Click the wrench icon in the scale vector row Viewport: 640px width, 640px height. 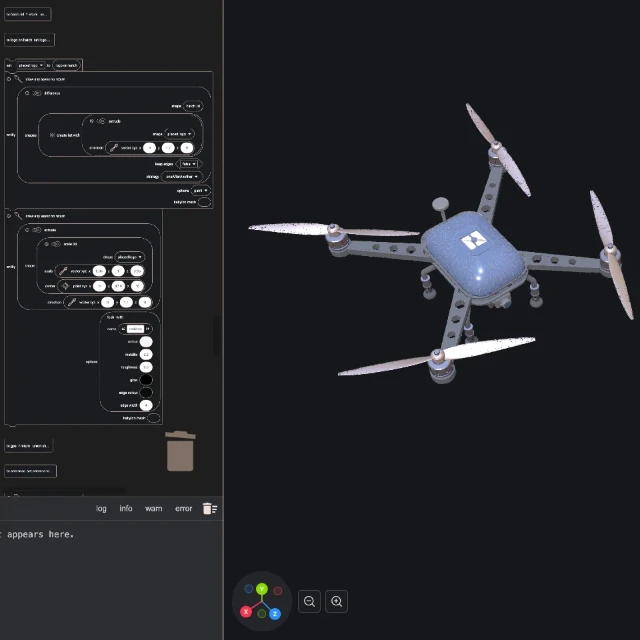(x=63, y=271)
